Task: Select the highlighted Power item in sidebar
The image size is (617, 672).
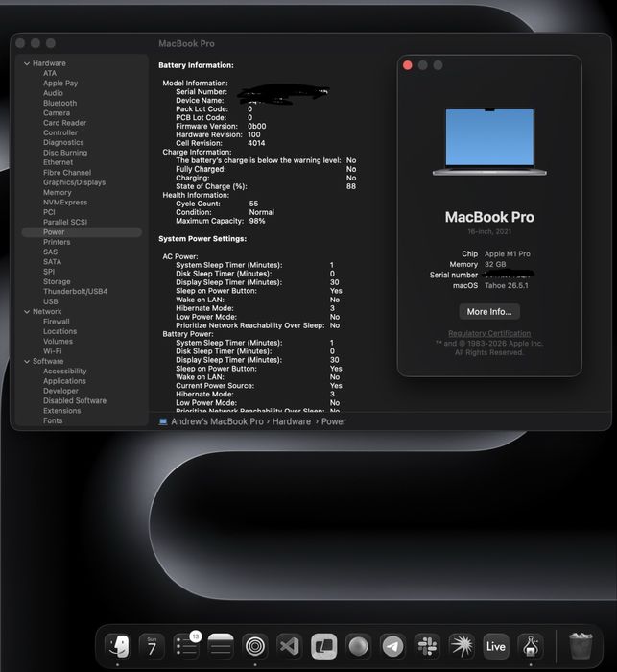Action: click(x=82, y=232)
